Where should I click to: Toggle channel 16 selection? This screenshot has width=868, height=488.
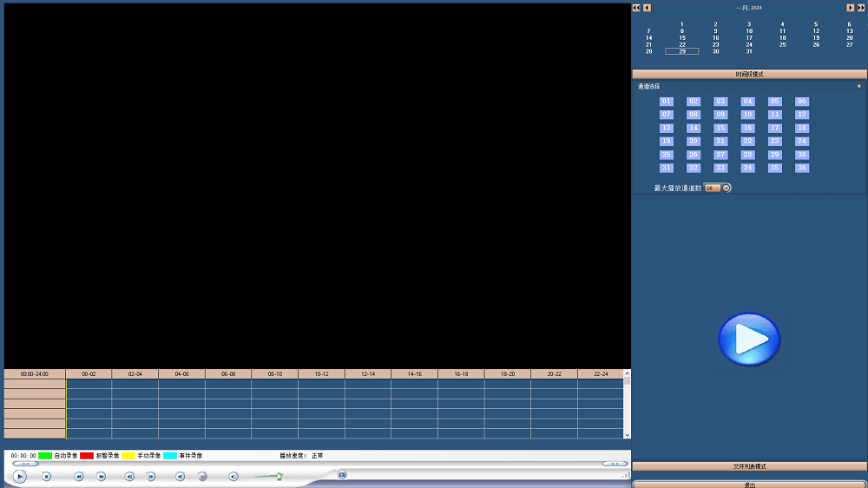click(747, 129)
